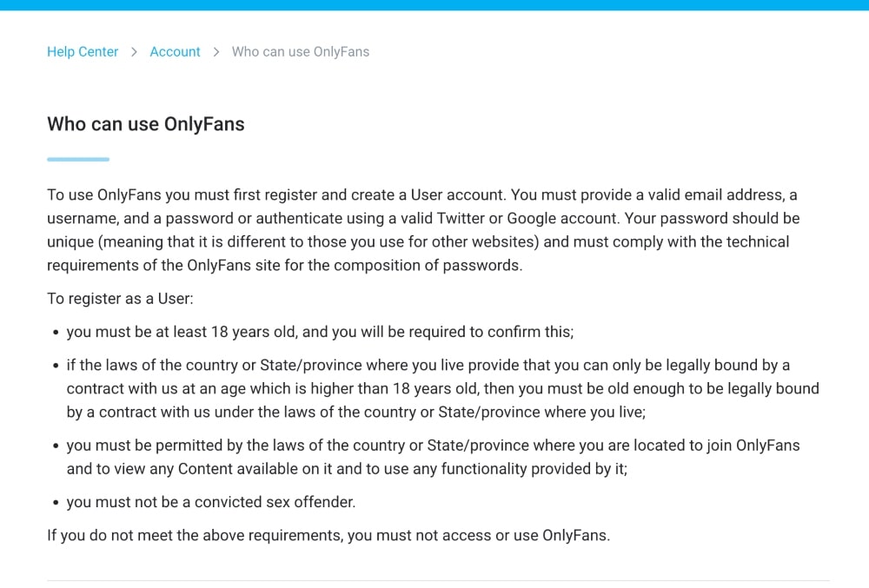
Task: Click the blue top banner bar
Action: pos(434,6)
